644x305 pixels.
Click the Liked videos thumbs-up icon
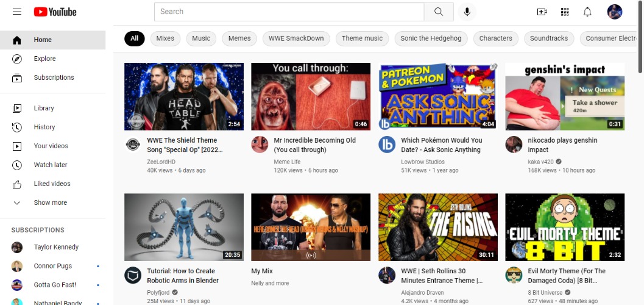point(17,184)
